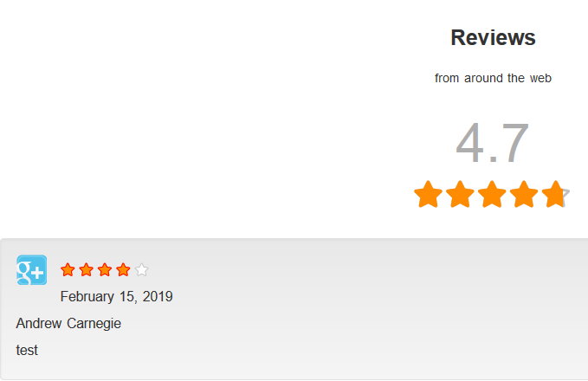Click the third large orange star
This screenshot has height=381, width=588.
[492, 195]
